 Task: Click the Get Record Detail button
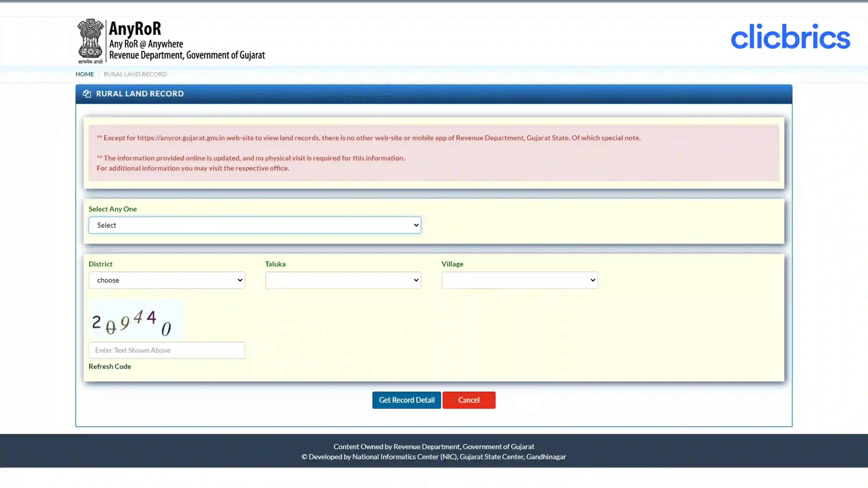pyautogui.click(x=406, y=400)
